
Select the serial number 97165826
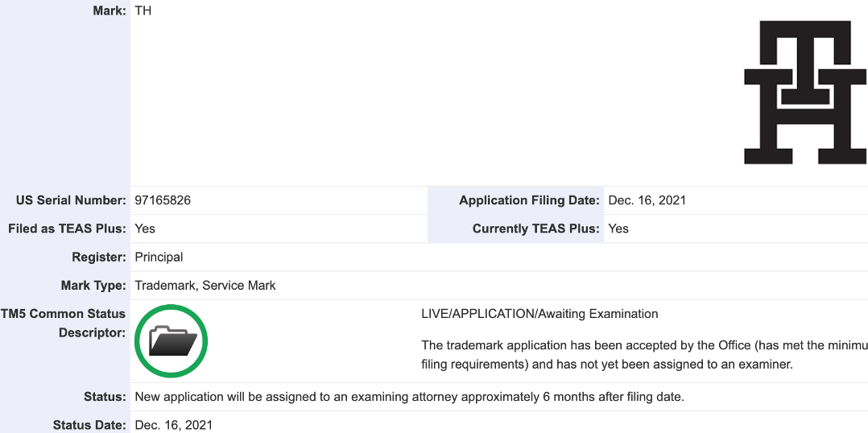pyautogui.click(x=163, y=200)
